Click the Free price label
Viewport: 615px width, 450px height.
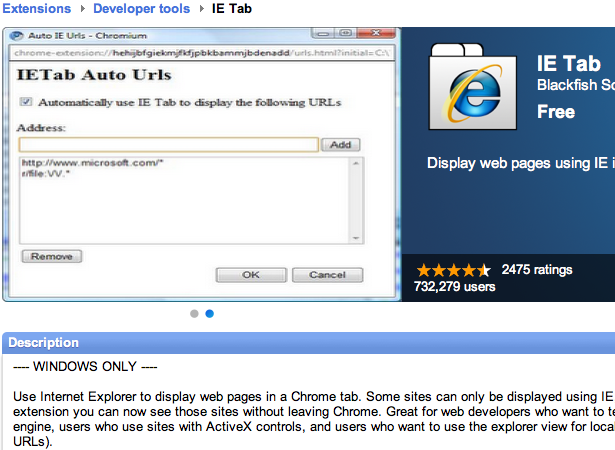click(x=556, y=111)
